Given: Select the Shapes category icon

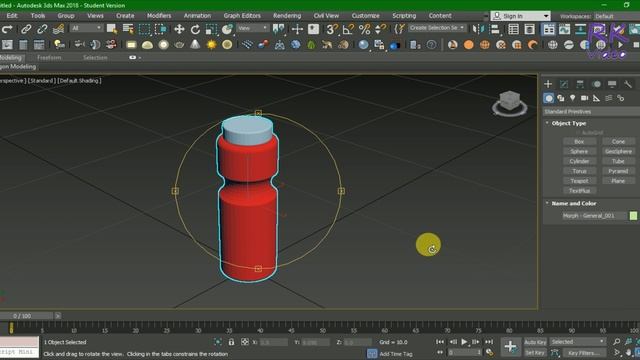Looking at the screenshot, I should [561, 98].
